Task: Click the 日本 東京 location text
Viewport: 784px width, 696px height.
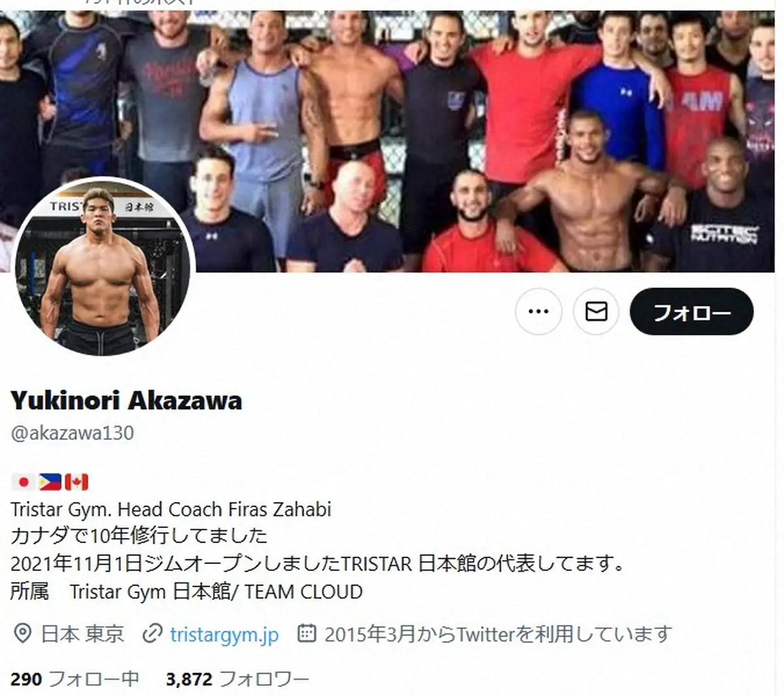Action: click(82, 634)
